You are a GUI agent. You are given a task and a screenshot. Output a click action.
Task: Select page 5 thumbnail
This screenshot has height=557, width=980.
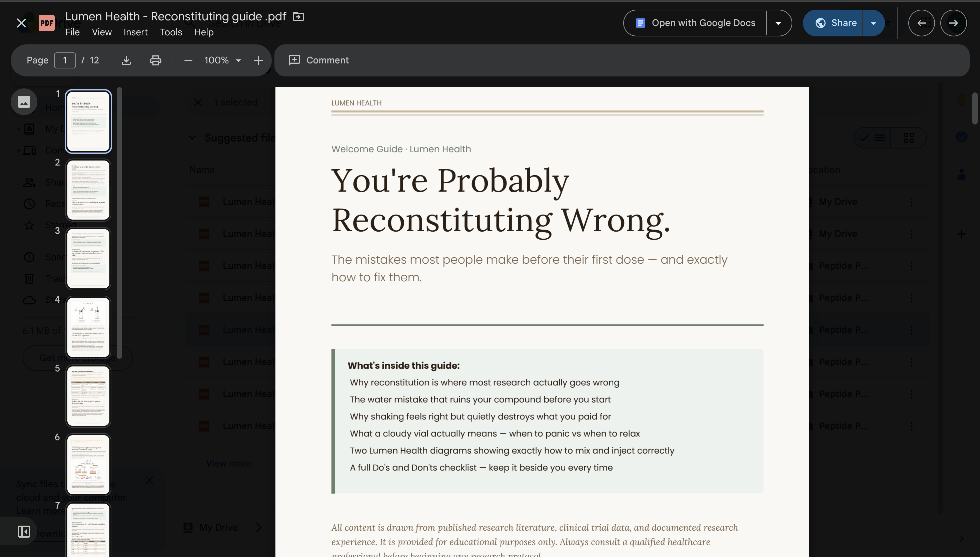pyautogui.click(x=88, y=396)
